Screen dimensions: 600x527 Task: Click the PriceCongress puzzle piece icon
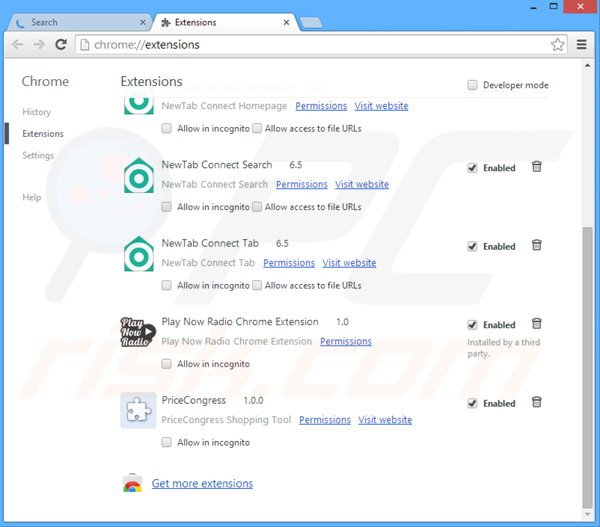click(138, 410)
